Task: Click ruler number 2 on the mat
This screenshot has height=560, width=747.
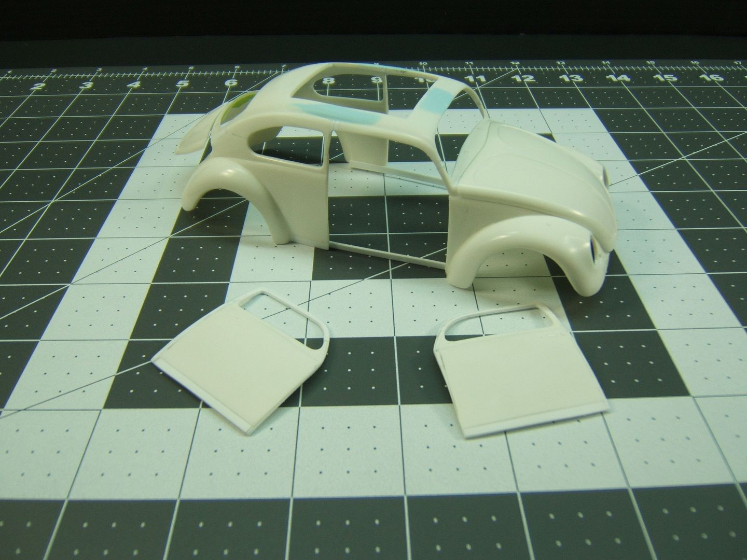Action: [x=37, y=86]
